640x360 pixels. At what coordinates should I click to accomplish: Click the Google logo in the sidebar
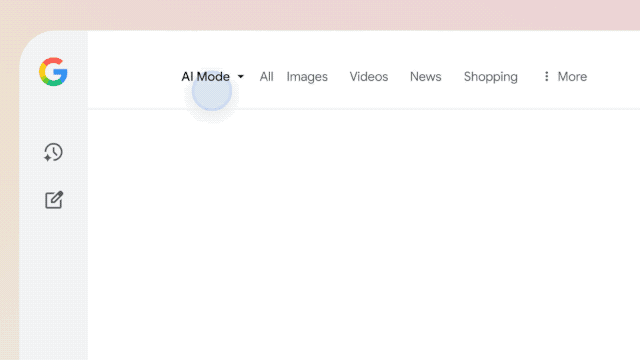click(x=53, y=72)
